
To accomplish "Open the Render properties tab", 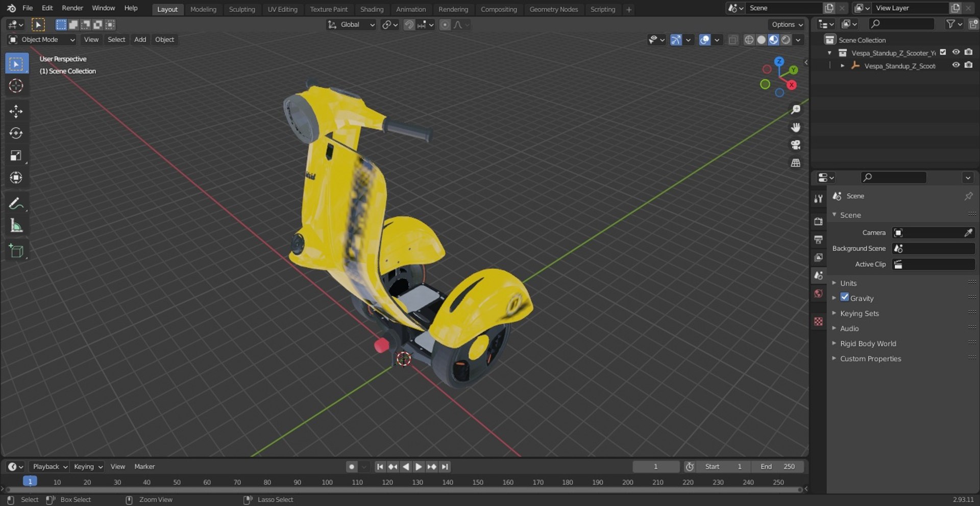I will coord(819,222).
